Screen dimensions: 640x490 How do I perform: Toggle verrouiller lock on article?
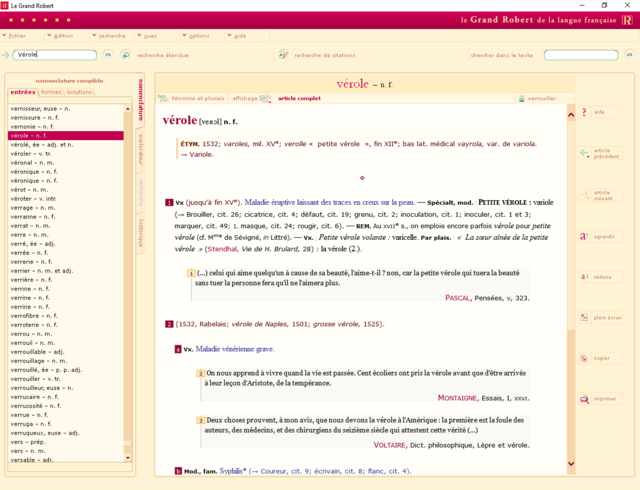pyautogui.click(x=537, y=98)
